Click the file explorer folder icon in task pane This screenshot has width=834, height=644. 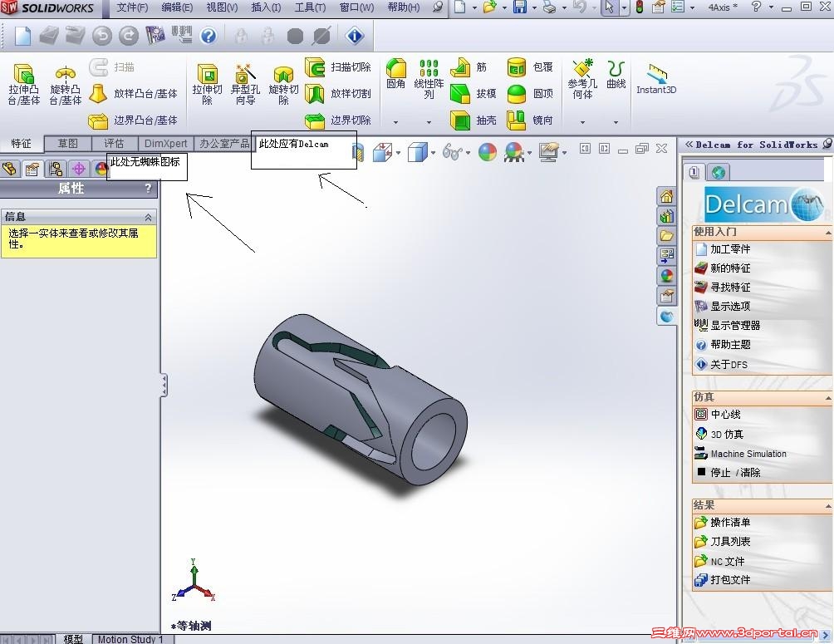coord(666,236)
